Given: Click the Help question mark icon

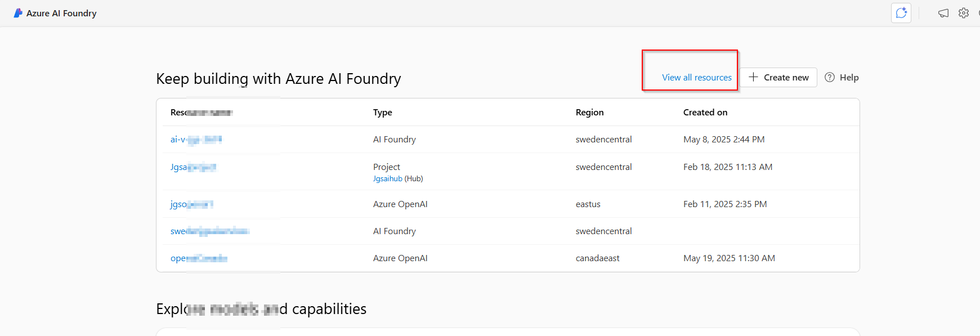Looking at the screenshot, I should click(830, 78).
